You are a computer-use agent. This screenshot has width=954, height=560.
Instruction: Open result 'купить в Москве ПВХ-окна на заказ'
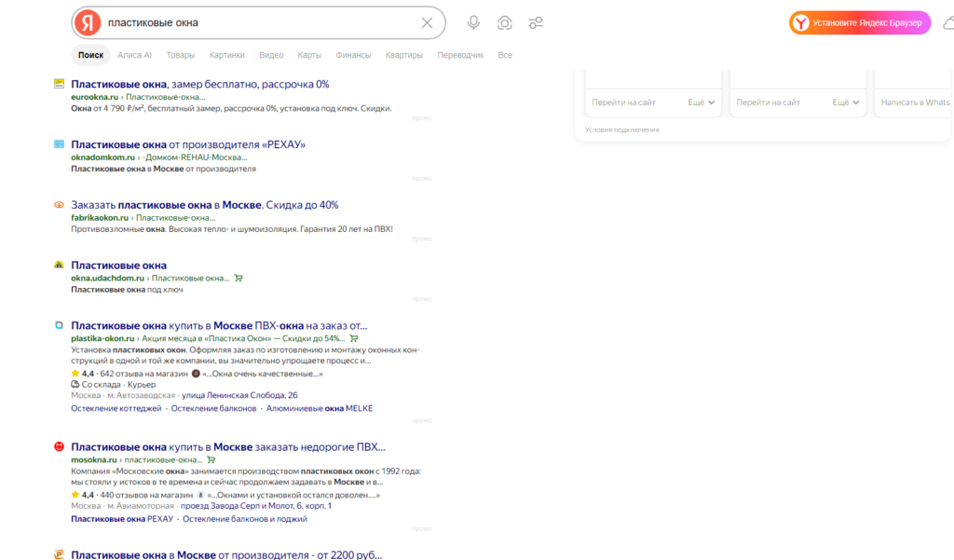tap(219, 325)
